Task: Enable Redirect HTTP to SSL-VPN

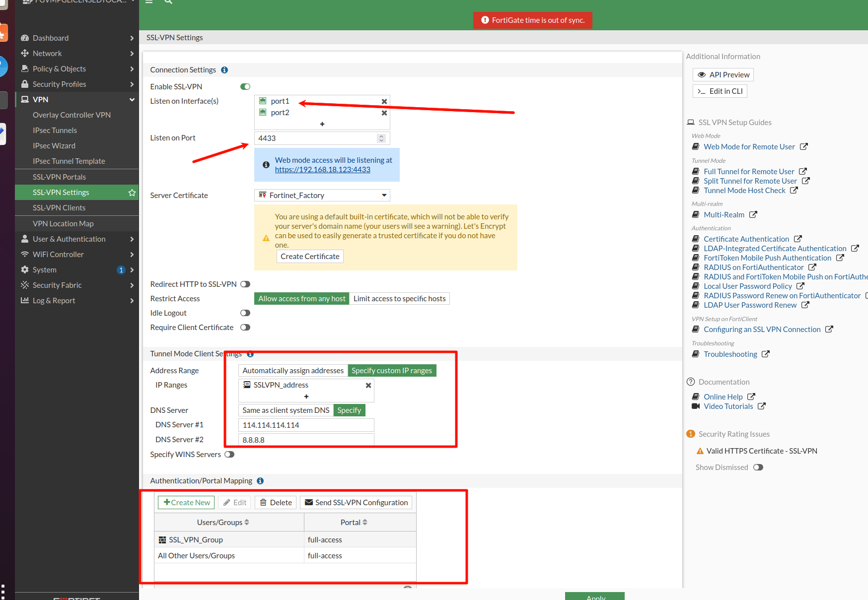Action: (245, 284)
